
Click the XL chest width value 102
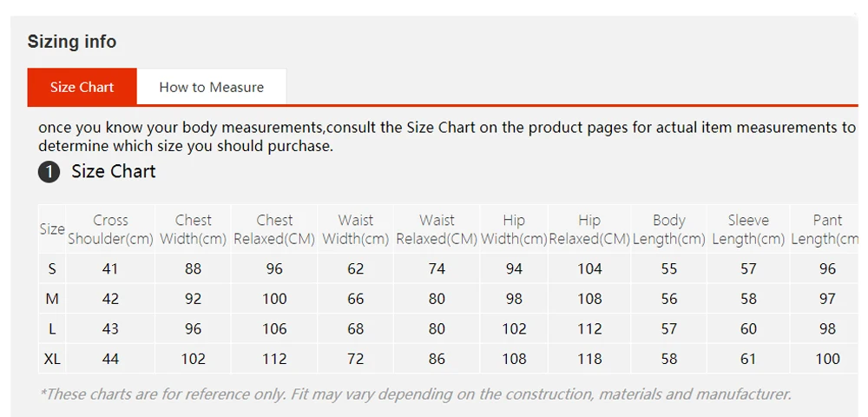(194, 359)
